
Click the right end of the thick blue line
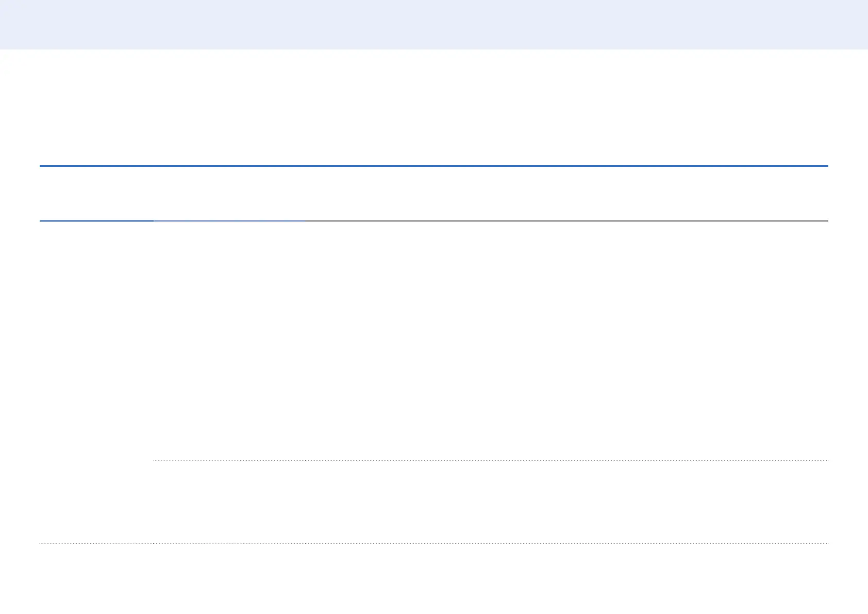point(826,166)
